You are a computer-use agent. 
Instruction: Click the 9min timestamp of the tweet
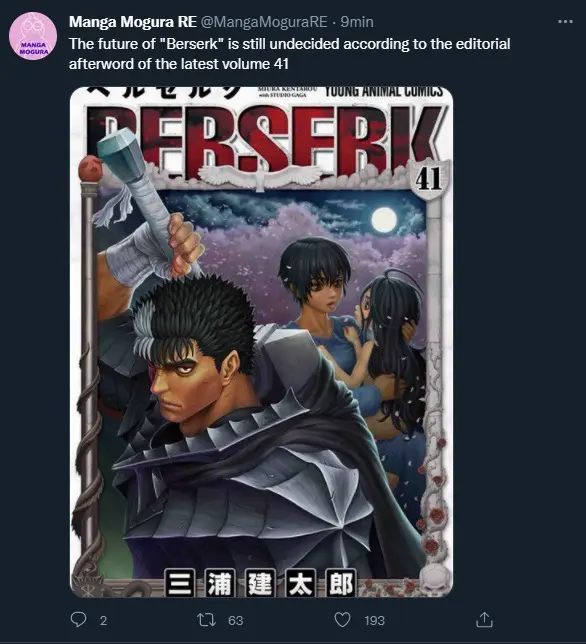coord(357,22)
